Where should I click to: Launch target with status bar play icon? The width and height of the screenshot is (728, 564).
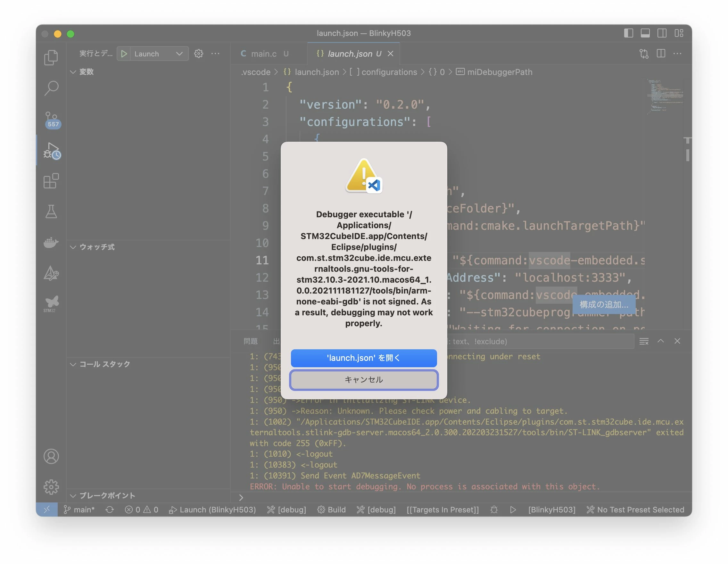(x=513, y=510)
